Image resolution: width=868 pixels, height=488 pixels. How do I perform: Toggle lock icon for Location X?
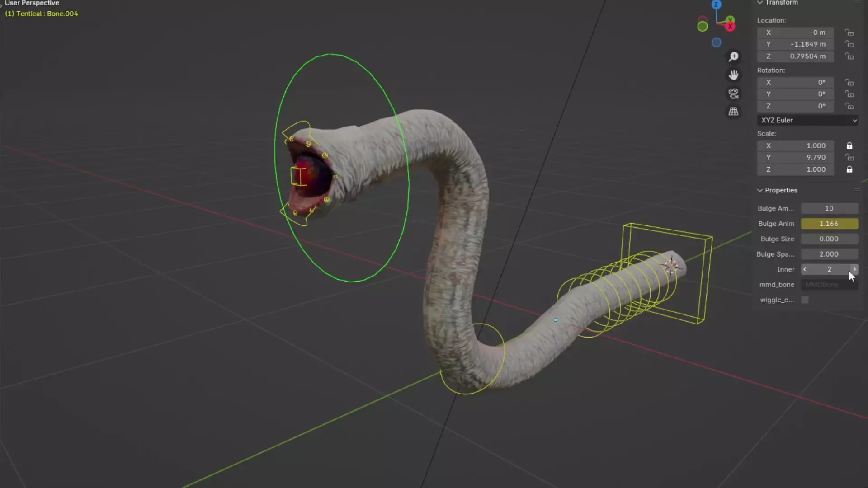pyautogui.click(x=849, y=33)
